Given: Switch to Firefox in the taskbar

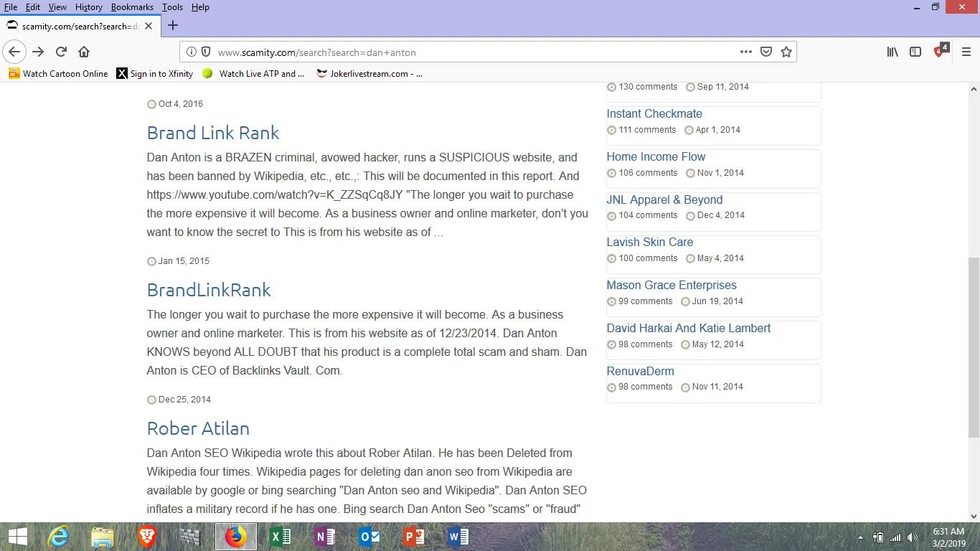Looking at the screenshot, I should (x=236, y=537).
